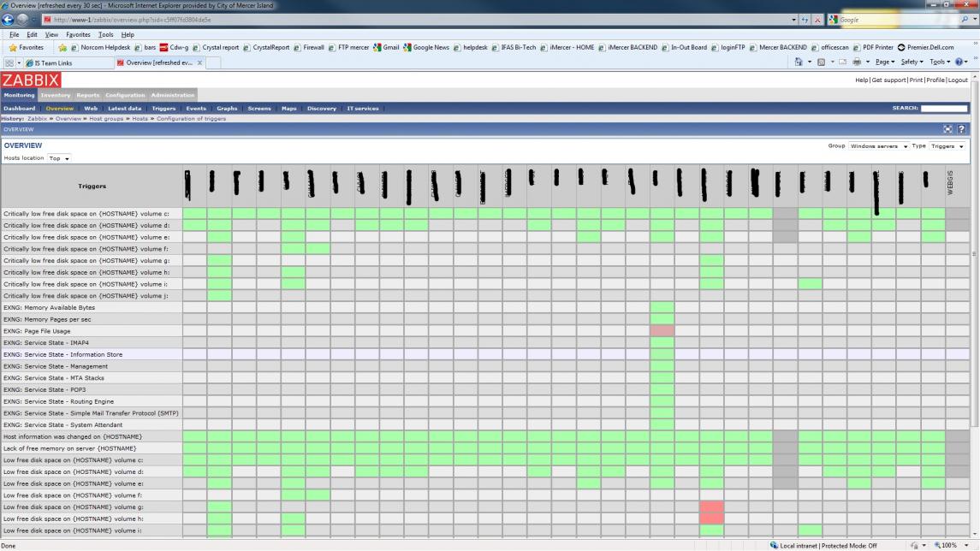Open the Google News favorites bookmark
This screenshot has height=551, width=980.
(426, 47)
